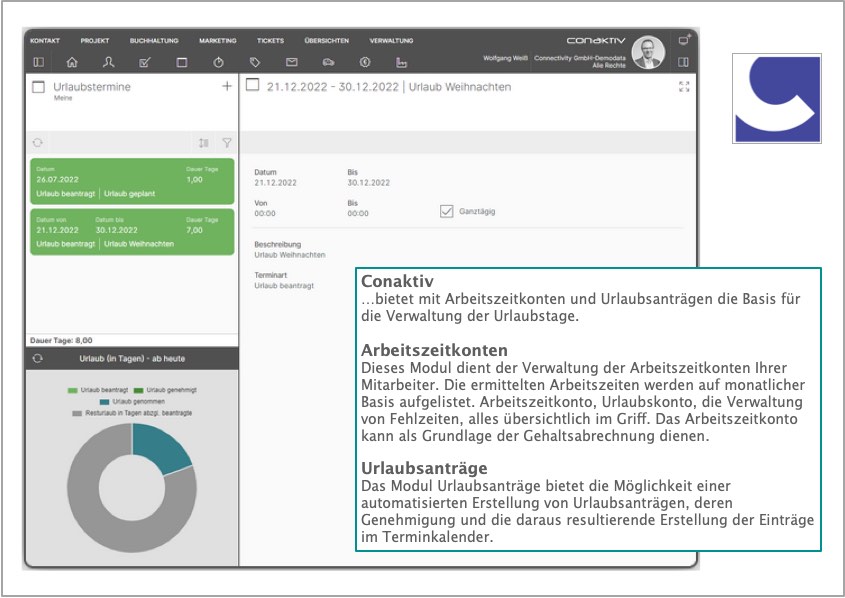Open the BUCHHALTUNG menu
Screen dimensions: 845x598
pyautogui.click(x=154, y=41)
